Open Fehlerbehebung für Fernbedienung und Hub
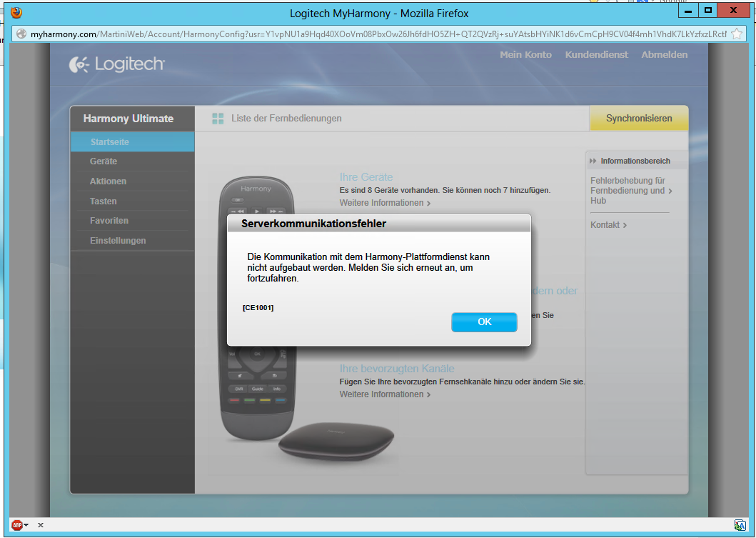Image resolution: width=756 pixels, height=538 pixels. coord(630,191)
